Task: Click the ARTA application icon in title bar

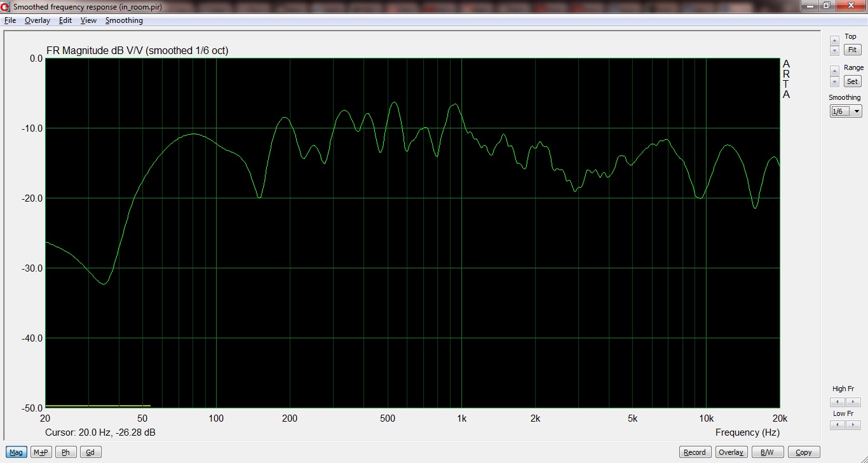Action: click(x=6, y=6)
